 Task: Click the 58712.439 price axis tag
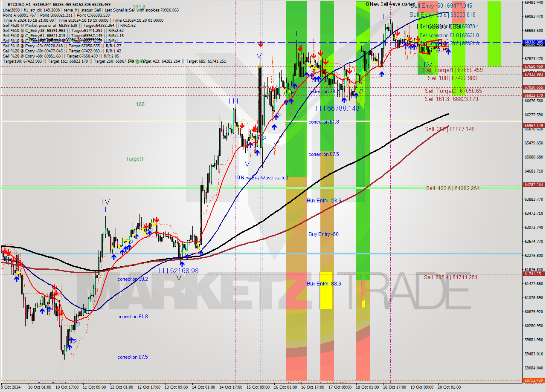tap(534, 380)
